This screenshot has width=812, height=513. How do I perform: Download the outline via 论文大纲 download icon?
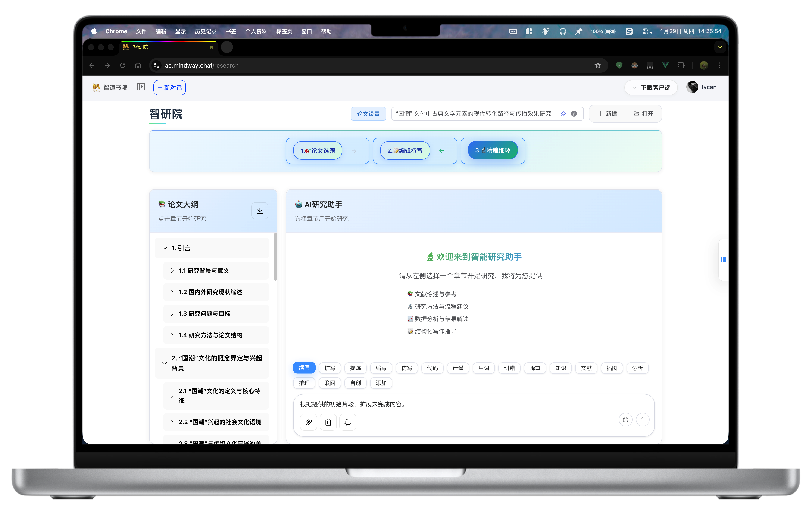click(260, 211)
